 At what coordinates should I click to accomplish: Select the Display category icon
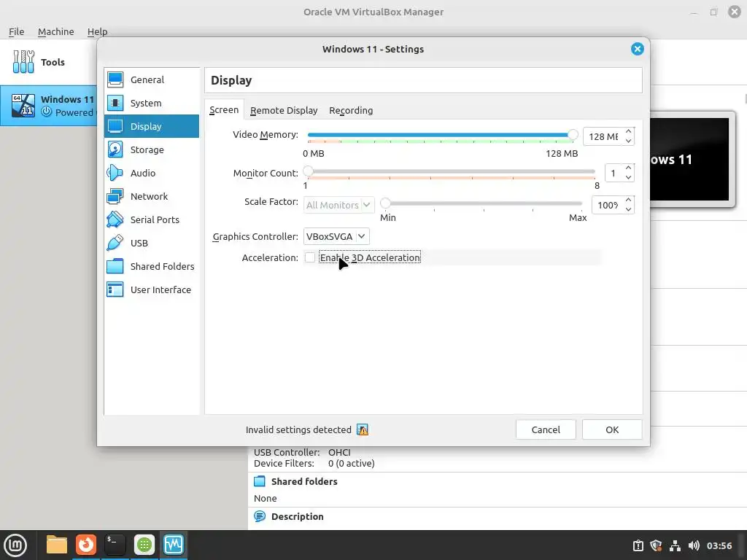coord(115,126)
